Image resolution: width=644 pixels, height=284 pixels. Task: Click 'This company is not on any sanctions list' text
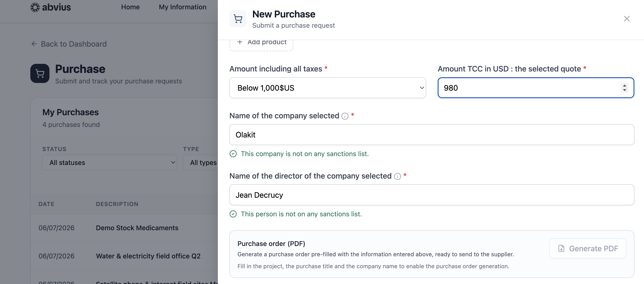tap(305, 154)
